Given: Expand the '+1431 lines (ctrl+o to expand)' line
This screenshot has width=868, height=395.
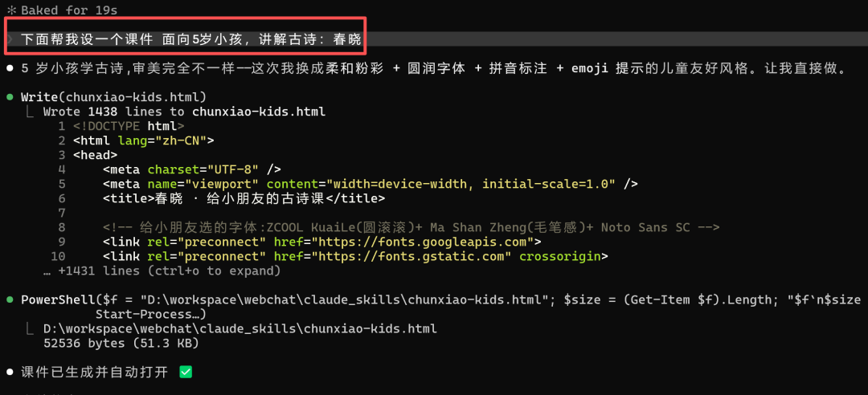Looking at the screenshot, I should 162,271.
